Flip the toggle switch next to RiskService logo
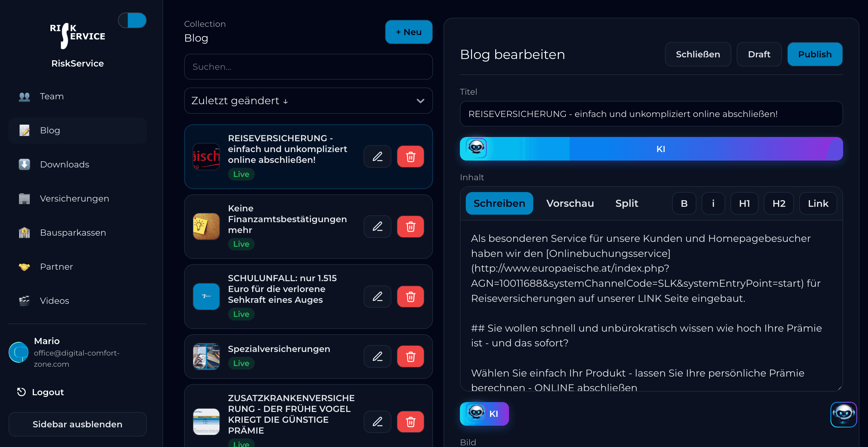The height and width of the screenshot is (447, 868). click(x=132, y=20)
